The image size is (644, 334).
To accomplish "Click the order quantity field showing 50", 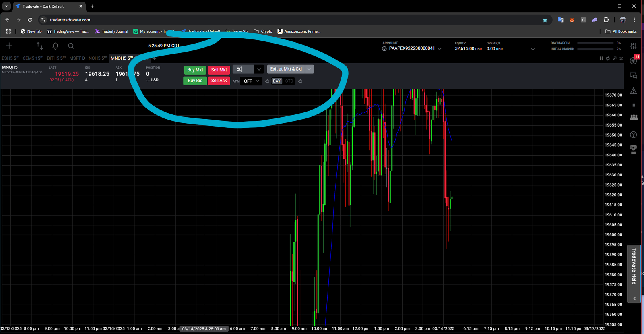I will pyautogui.click(x=243, y=69).
